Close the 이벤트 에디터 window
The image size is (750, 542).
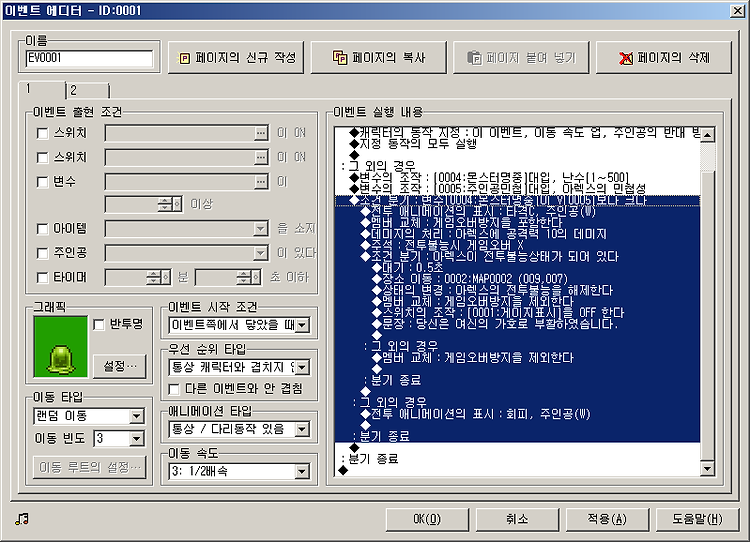tap(738, 11)
